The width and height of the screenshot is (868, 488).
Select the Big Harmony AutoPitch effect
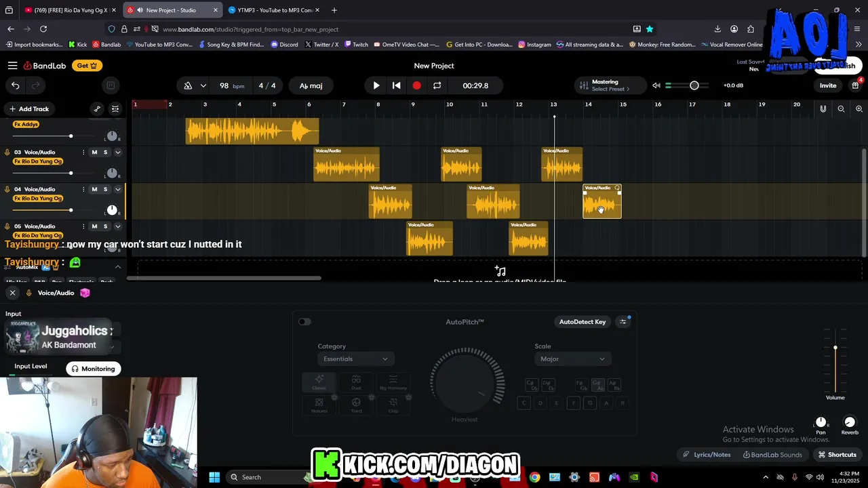pyautogui.click(x=393, y=383)
